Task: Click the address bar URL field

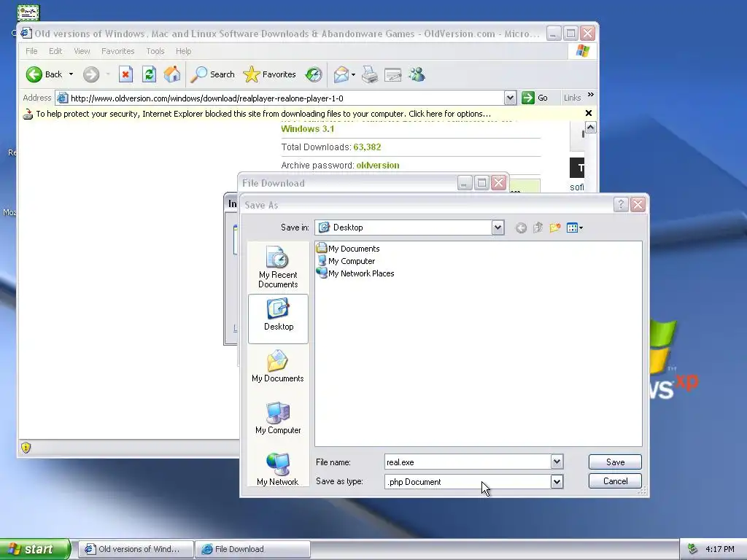Action: (286, 98)
